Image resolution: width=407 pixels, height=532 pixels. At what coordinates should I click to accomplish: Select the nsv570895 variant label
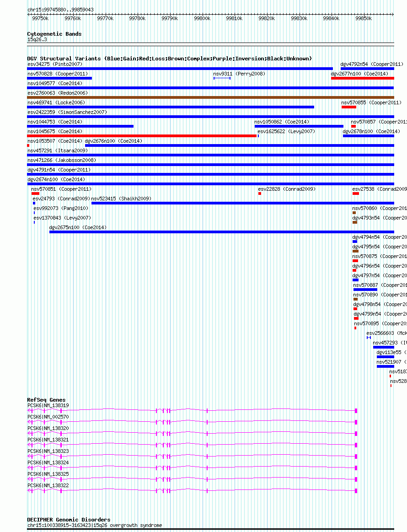pos(380,324)
